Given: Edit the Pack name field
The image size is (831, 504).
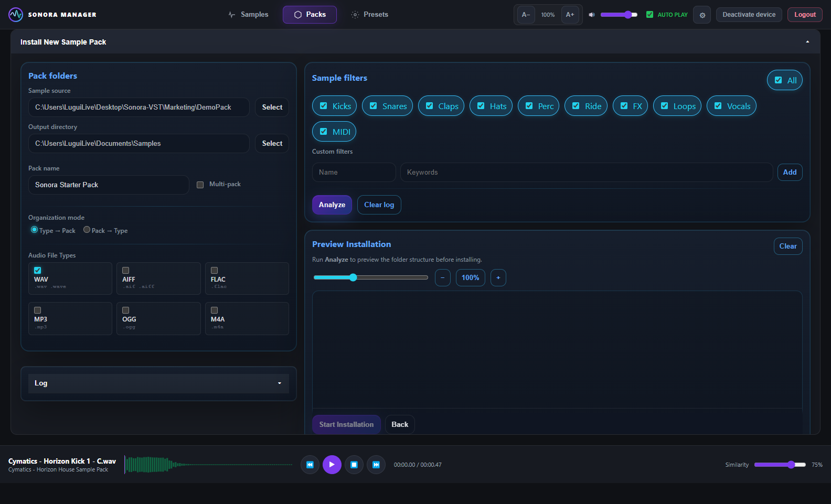Looking at the screenshot, I should pos(109,185).
